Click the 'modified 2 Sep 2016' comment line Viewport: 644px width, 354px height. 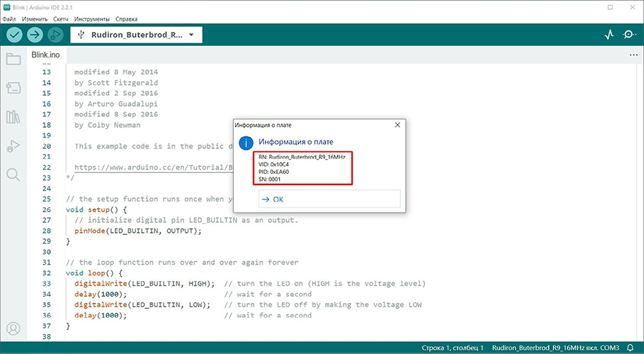[x=115, y=94]
